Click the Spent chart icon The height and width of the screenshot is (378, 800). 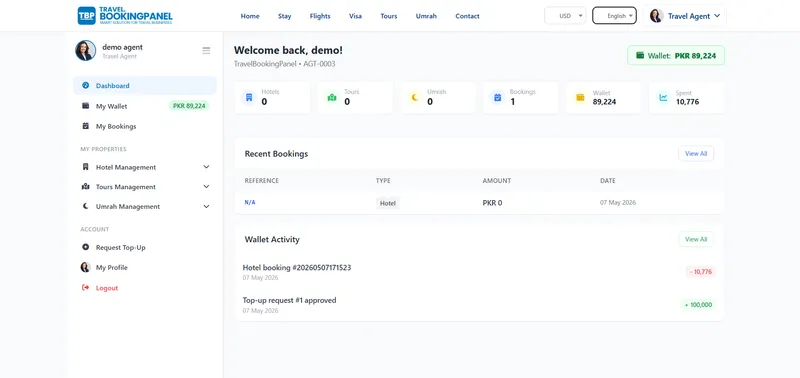pyautogui.click(x=663, y=97)
